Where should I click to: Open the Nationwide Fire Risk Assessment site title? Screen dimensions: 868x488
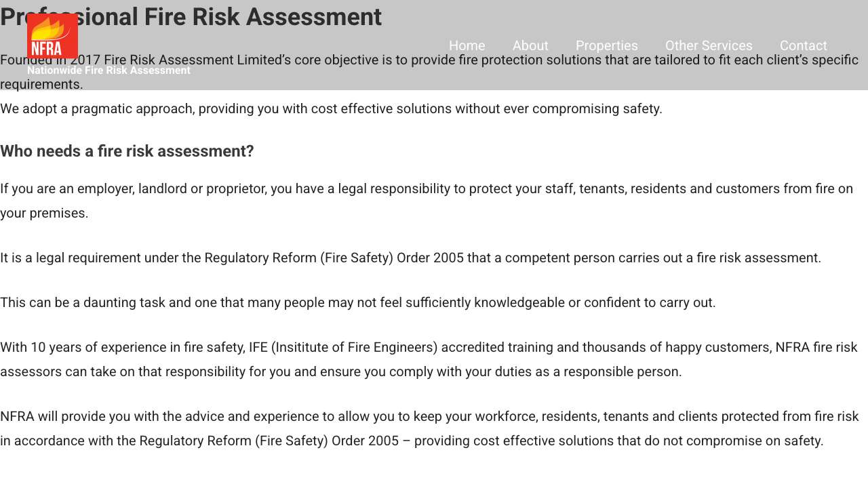tap(108, 70)
